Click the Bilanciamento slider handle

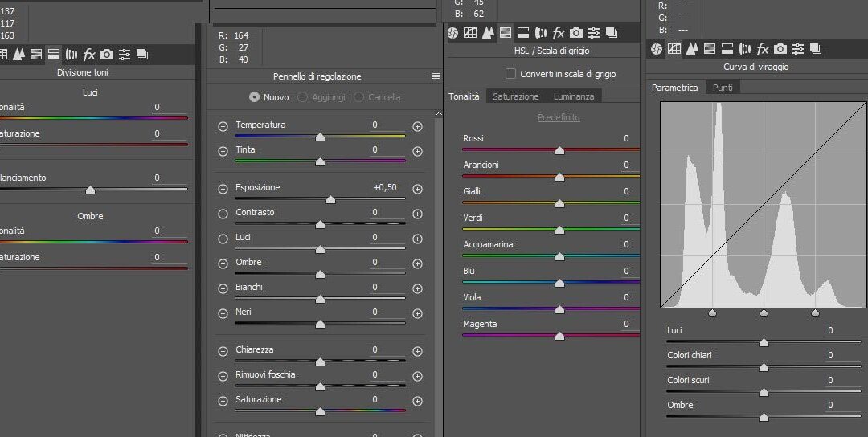(90, 190)
